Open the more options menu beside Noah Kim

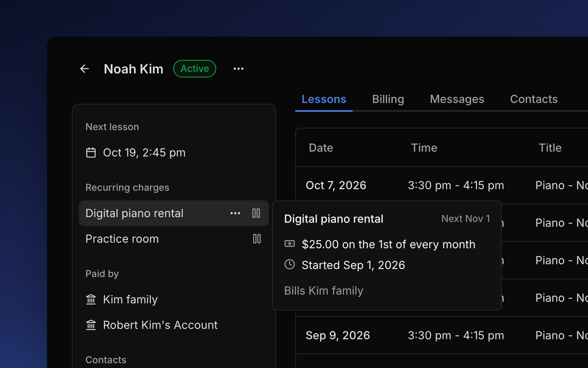click(239, 69)
